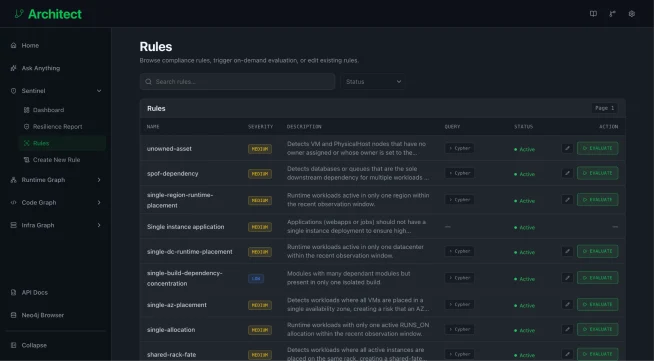The image size is (654, 361).
Task: Open the Status filter dropdown
Action: click(x=373, y=82)
